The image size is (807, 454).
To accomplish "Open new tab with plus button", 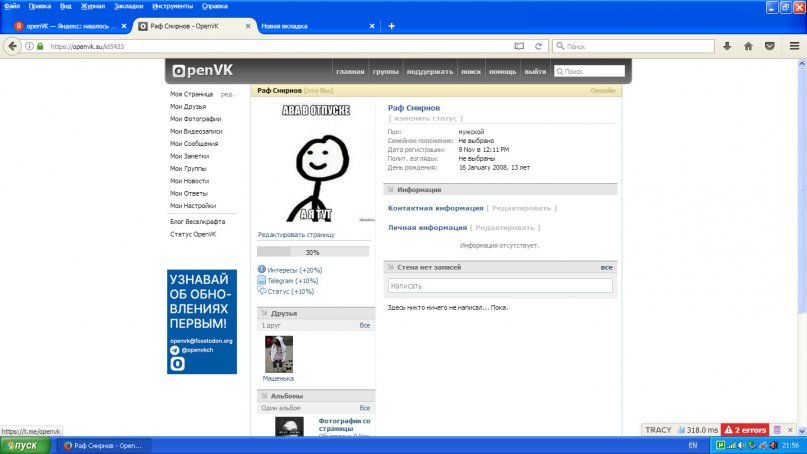I will point(391,25).
